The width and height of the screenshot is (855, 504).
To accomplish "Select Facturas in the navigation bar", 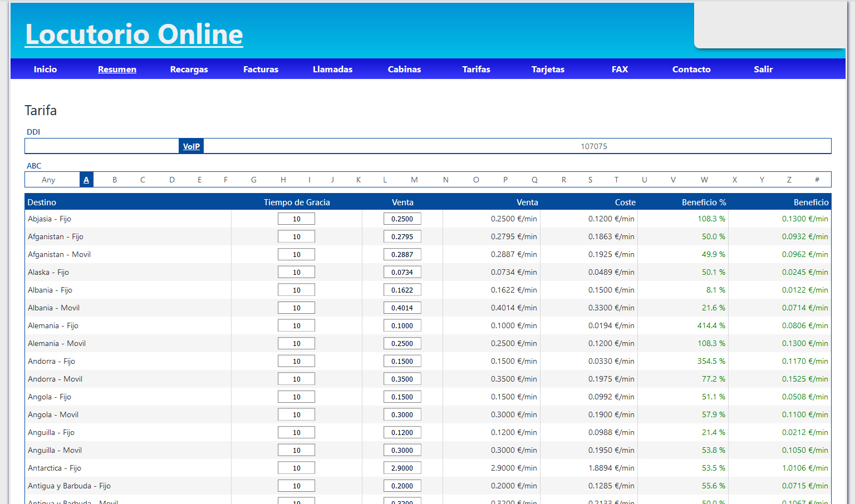I will pyautogui.click(x=261, y=70).
